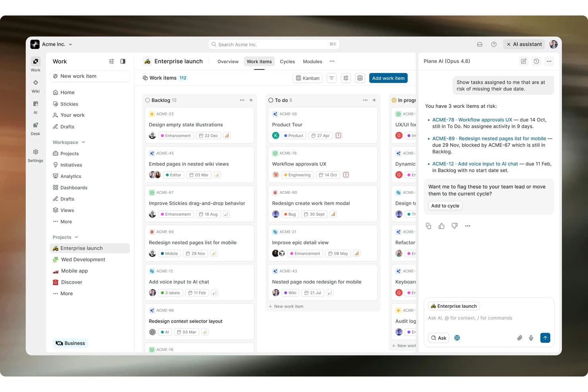The width and height of the screenshot is (588, 392).
Task: Open the analytics chart icon beside Kanban
Action: coord(360,78)
